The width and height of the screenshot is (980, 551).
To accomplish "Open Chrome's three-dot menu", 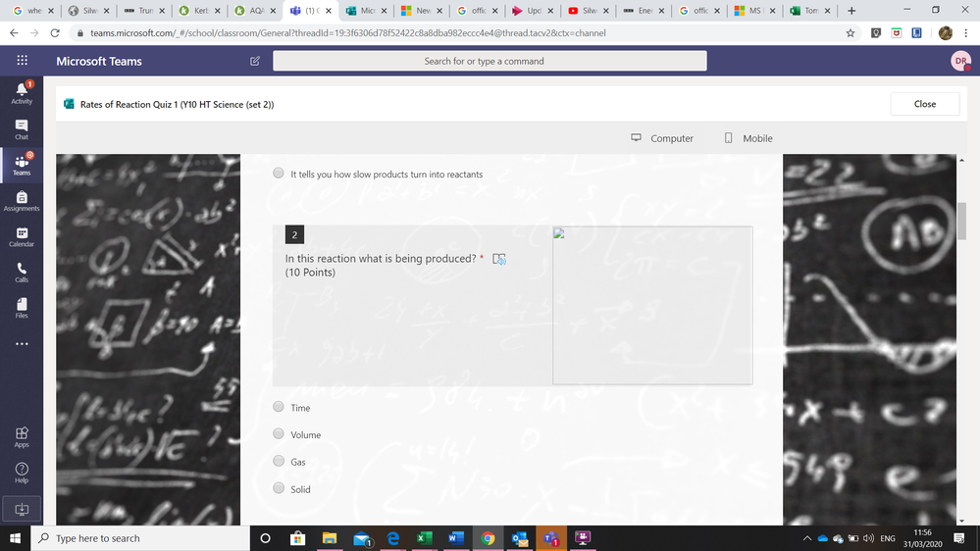I will pos(966,33).
